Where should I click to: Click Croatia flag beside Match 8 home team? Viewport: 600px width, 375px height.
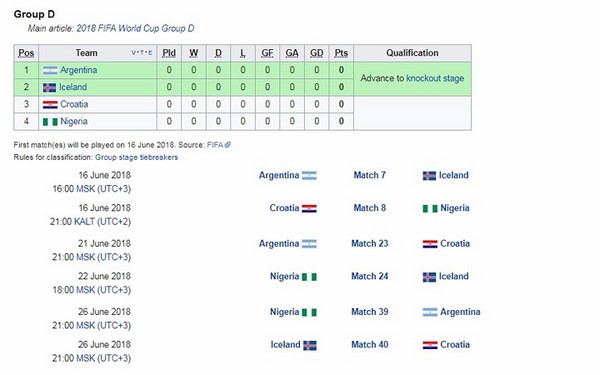pyautogui.click(x=309, y=209)
